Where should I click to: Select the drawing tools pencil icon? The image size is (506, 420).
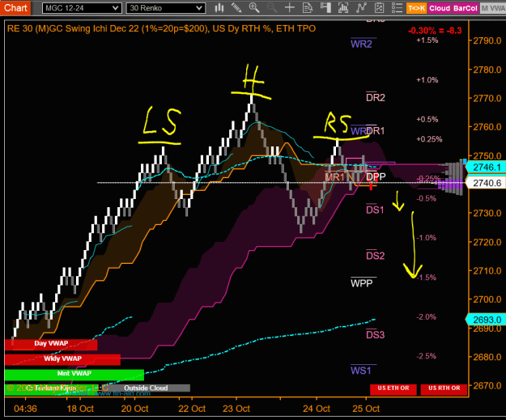coord(236,8)
